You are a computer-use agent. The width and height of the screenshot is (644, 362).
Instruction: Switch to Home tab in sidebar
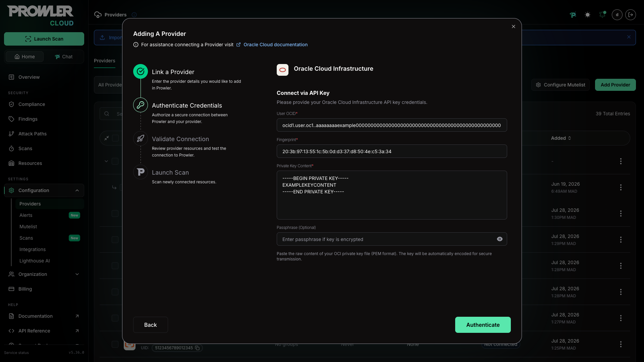pos(24,57)
